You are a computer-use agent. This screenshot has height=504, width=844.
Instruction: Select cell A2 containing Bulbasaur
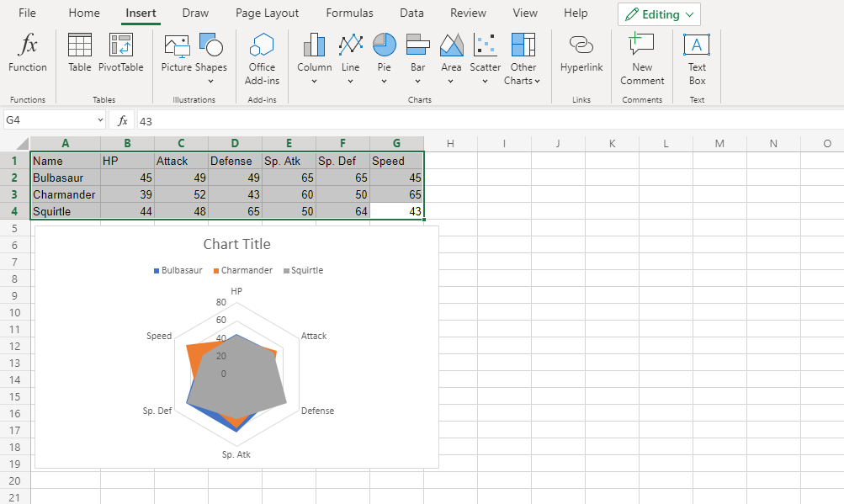(x=65, y=178)
